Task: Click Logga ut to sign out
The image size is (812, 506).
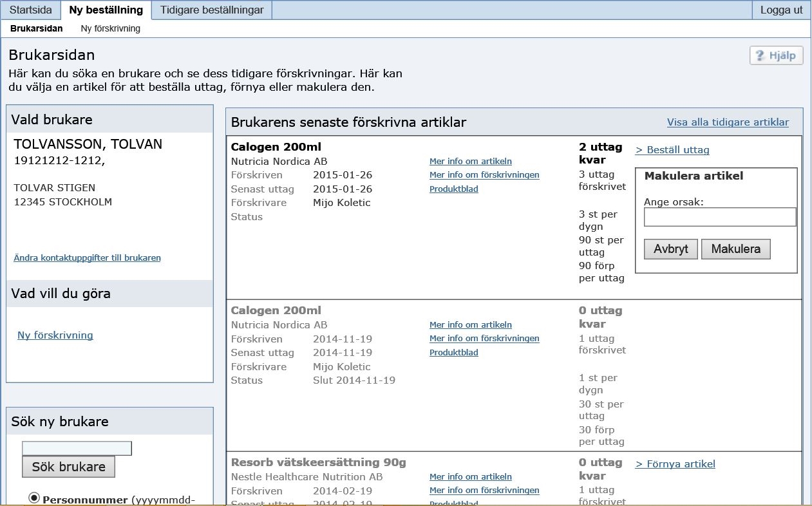Action: click(x=781, y=10)
